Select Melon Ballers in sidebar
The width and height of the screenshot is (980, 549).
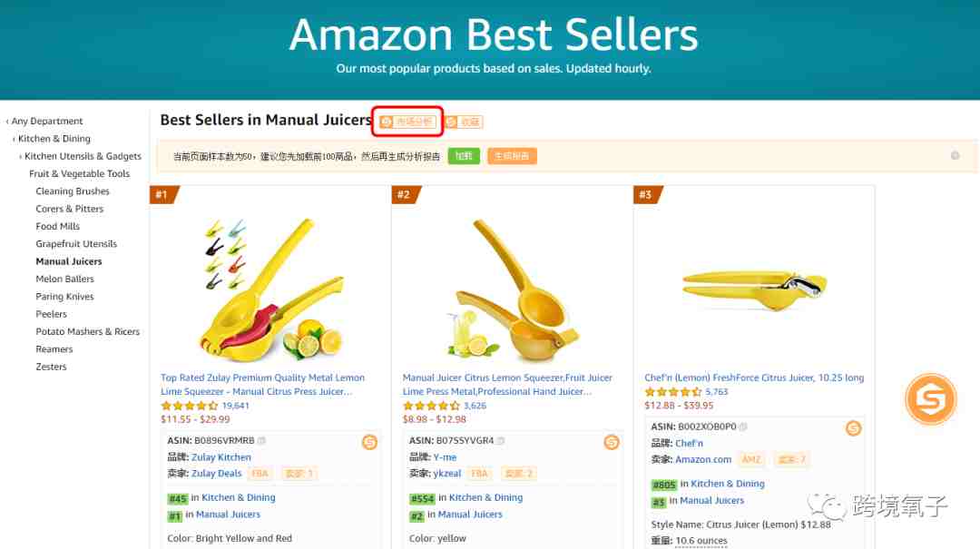click(65, 279)
